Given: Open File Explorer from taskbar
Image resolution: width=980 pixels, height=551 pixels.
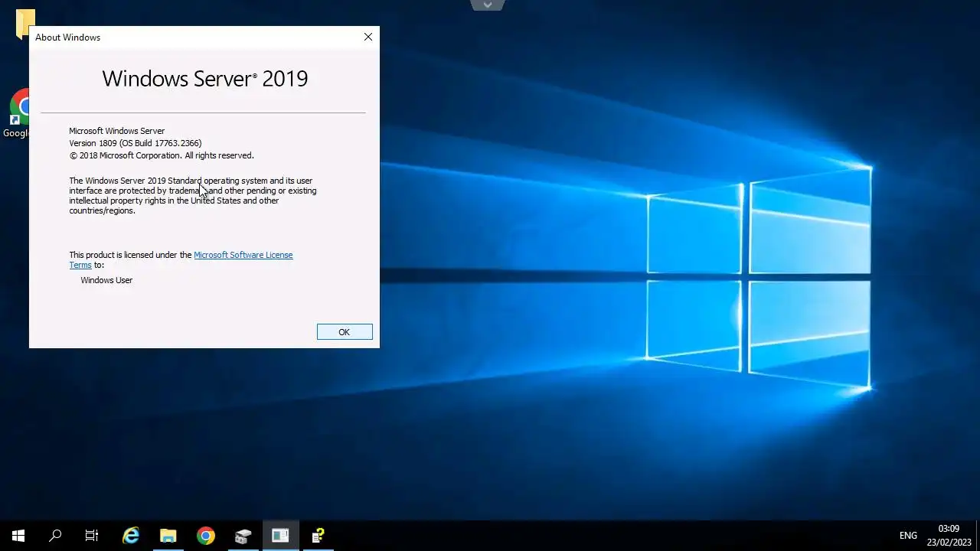Looking at the screenshot, I should (168, 536).
